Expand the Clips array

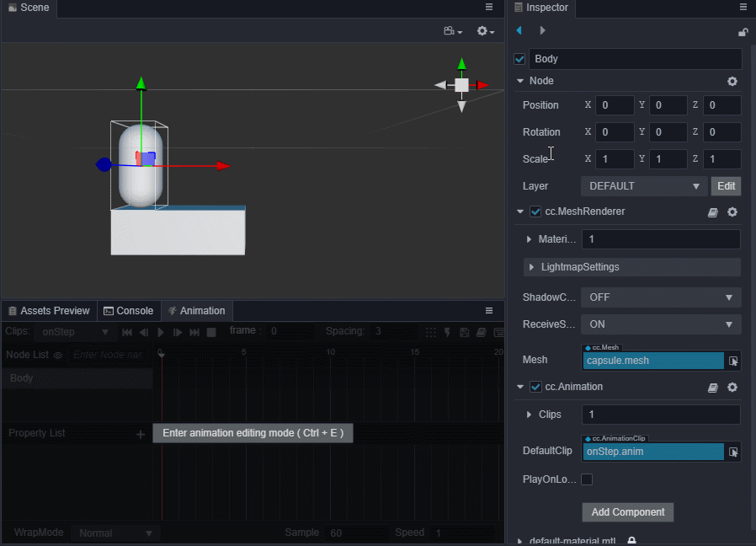click(529, 415)
